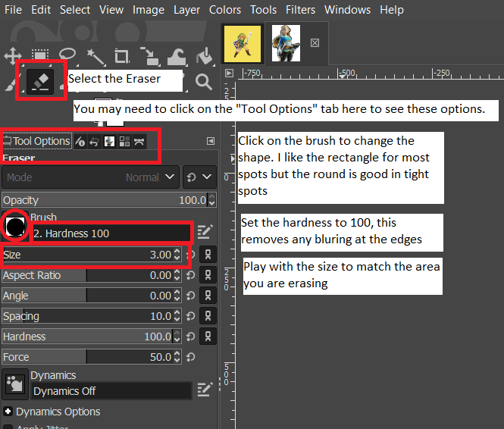
Task: Toggle link Spacing to brush default
Action: (x=208, y=316)
